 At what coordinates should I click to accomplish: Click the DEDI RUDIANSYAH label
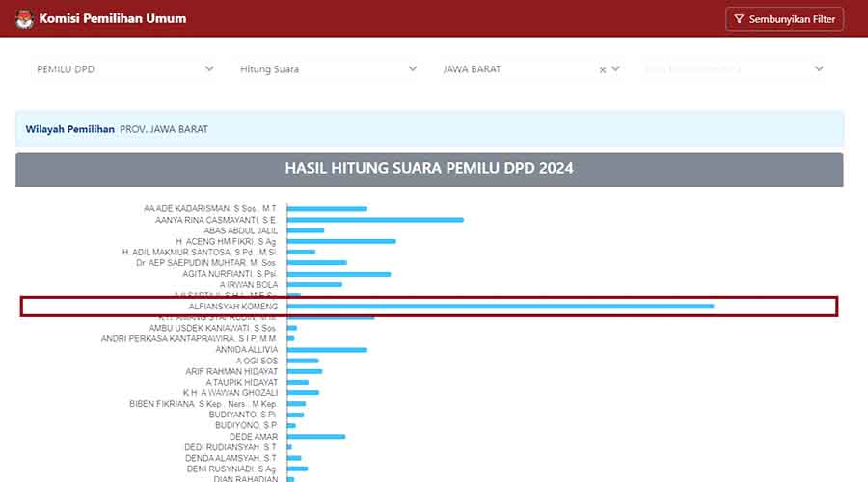pyautogui.click(x=231, y=447)
